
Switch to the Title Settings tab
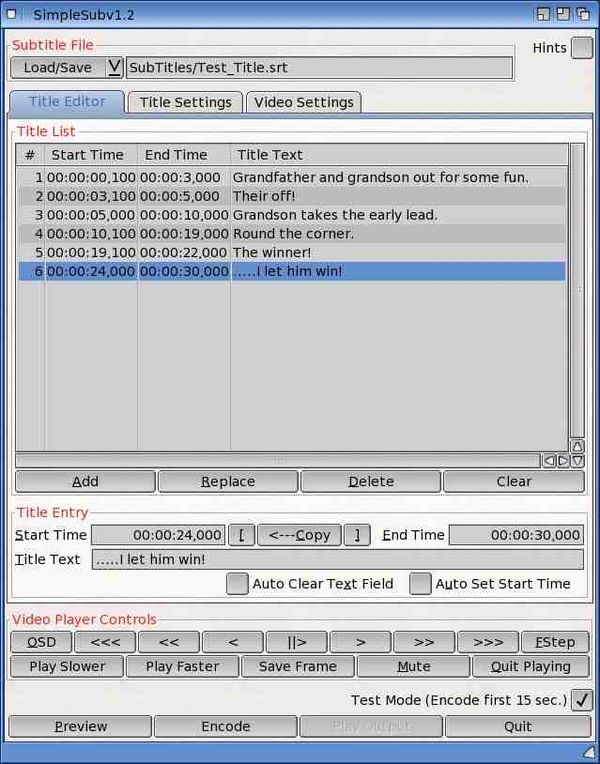point(185,102)
